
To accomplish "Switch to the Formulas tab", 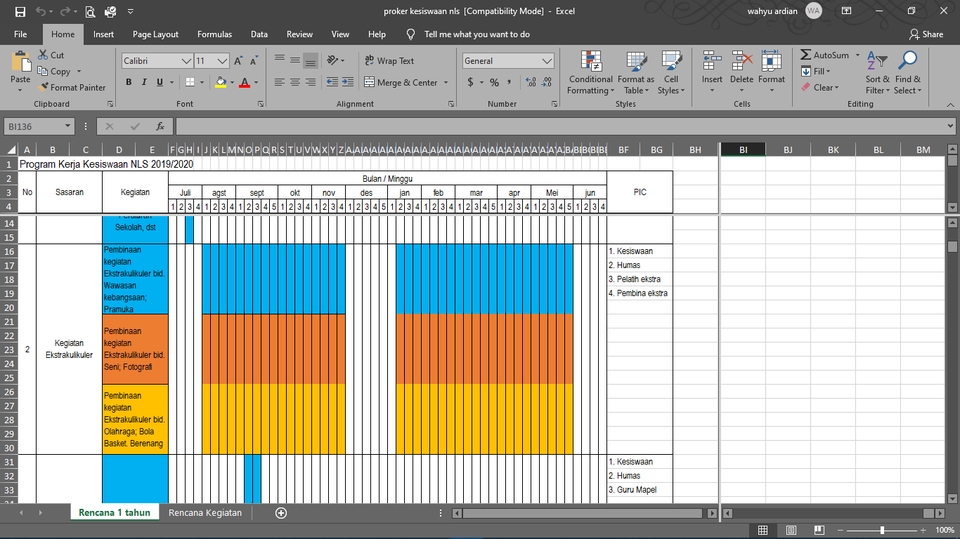I will [x=214, y=34].
